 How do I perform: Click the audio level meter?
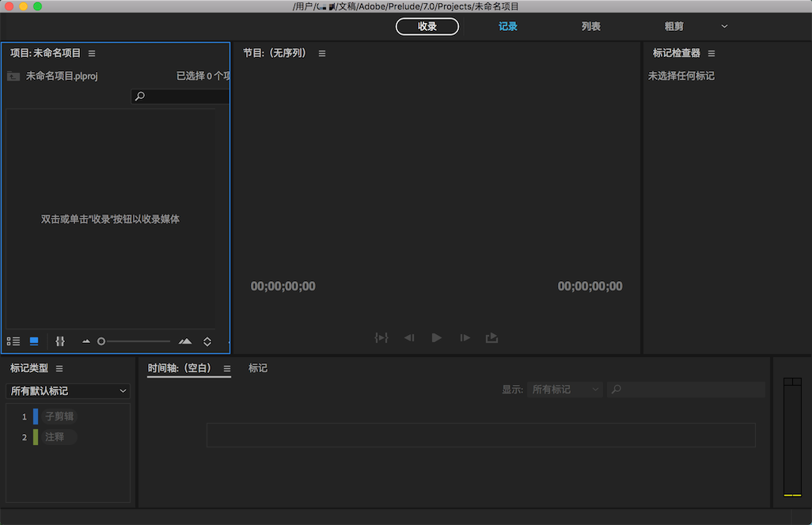tap(792, 437)
